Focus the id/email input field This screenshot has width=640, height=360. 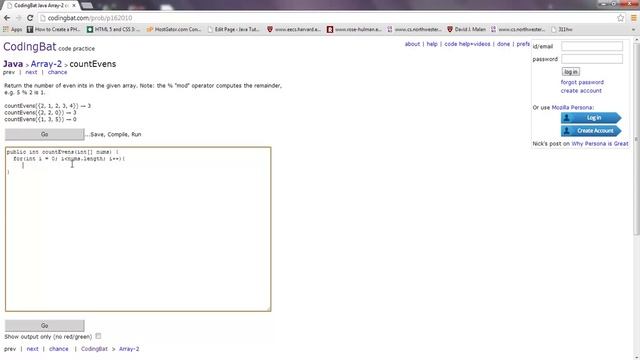point(592,46)
